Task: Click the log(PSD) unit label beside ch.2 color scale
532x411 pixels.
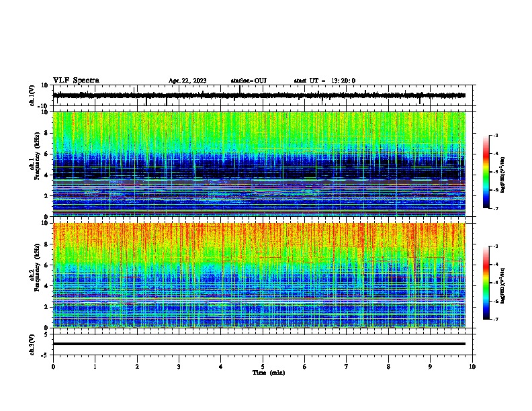Action: pos(503,285)
